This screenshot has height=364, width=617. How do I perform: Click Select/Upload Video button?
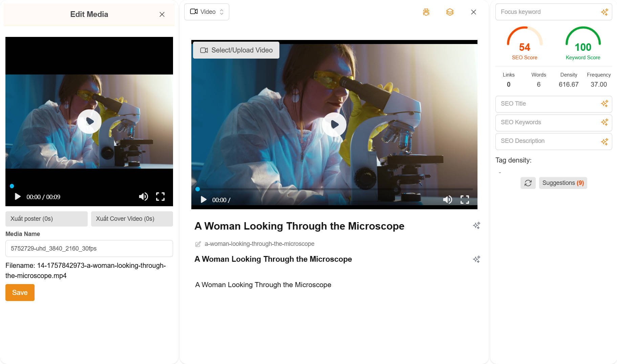click(236, 50)
